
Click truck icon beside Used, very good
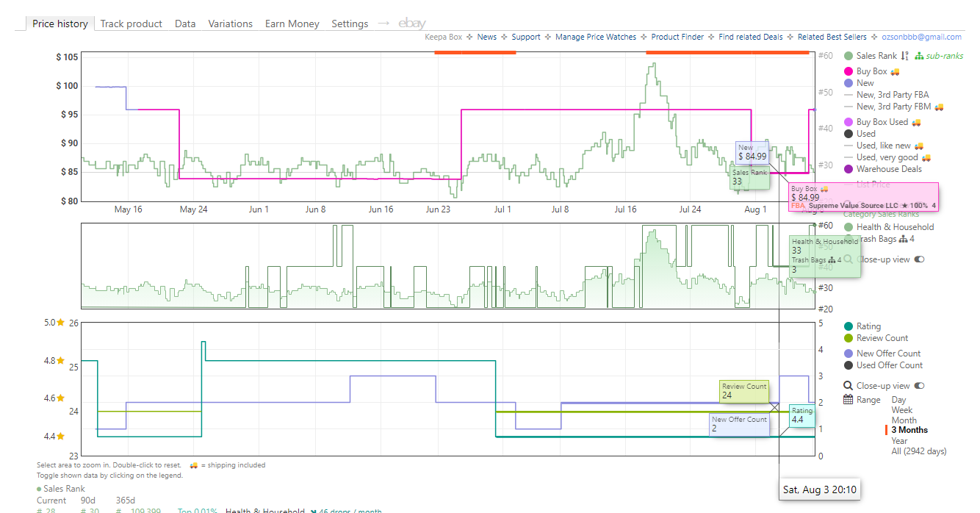coord(926,158)
